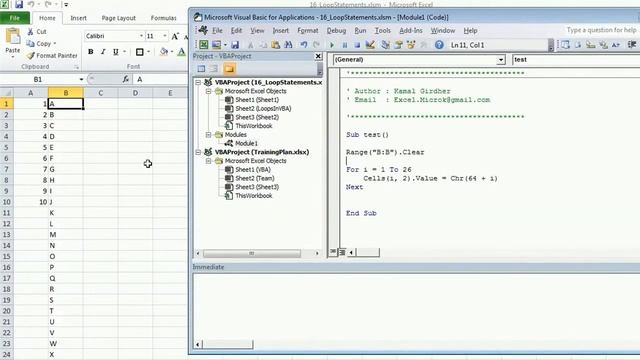Toggle Italic in Excel Font group
Image resolution: width=640 pixels, height=360 pixels.
coord(103,52)
